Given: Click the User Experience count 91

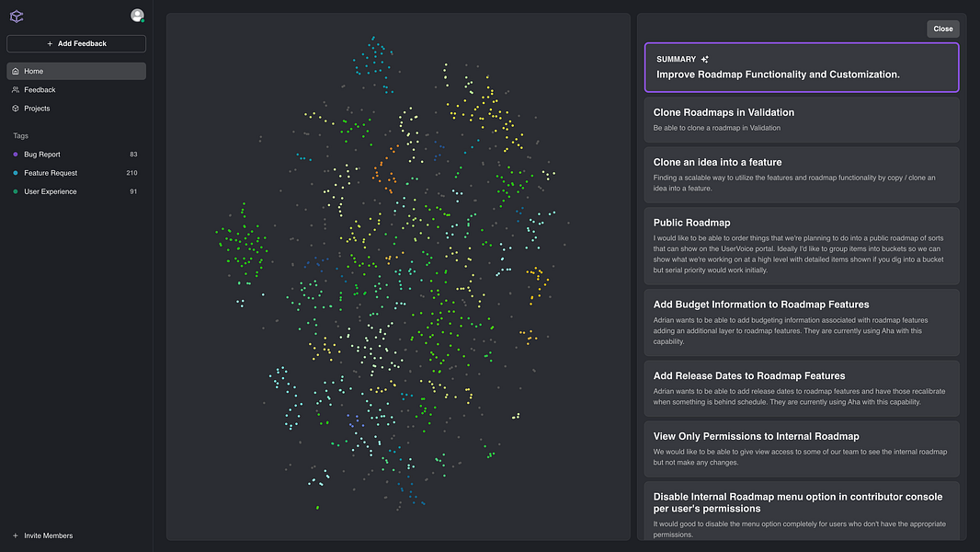Looking at the screenshot, I should 133,192.
